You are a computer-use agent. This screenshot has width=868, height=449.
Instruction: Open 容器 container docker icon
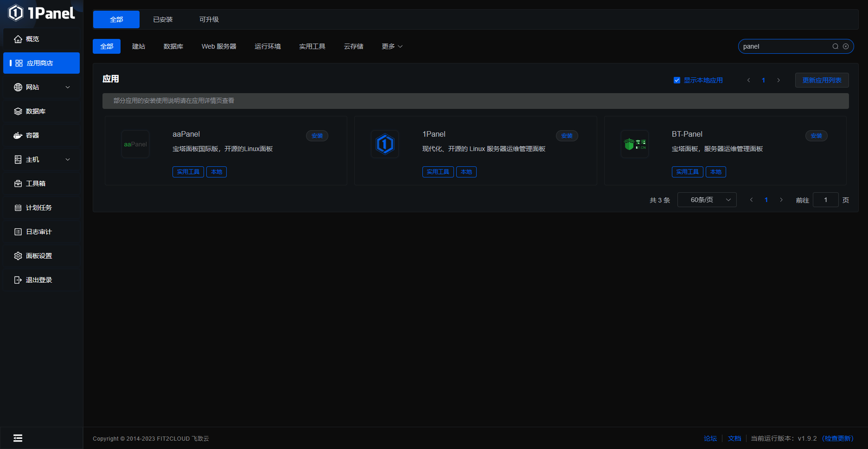pos(18,135)
